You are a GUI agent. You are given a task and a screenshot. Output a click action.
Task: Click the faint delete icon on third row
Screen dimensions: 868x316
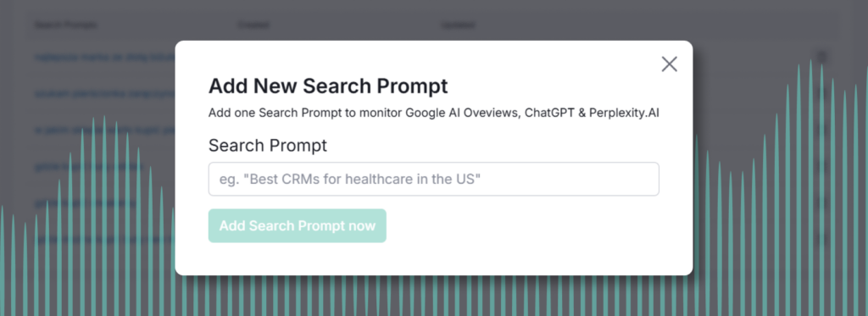point(822,130)
